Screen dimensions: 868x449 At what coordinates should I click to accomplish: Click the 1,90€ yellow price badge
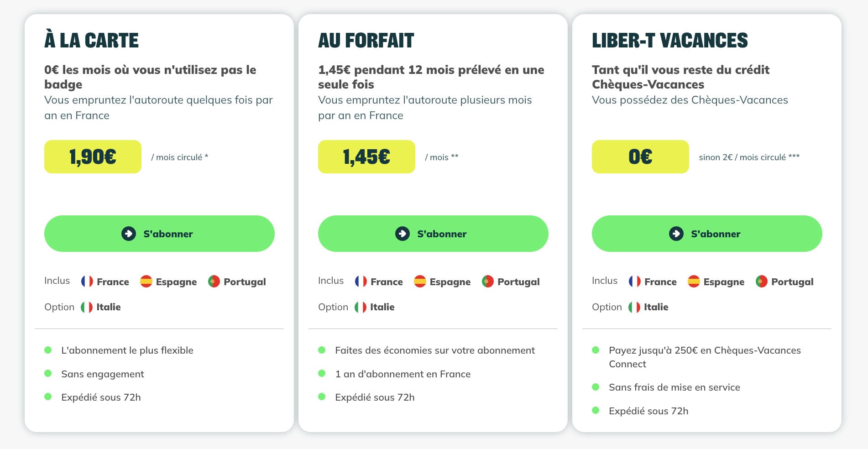coord(93,157)
